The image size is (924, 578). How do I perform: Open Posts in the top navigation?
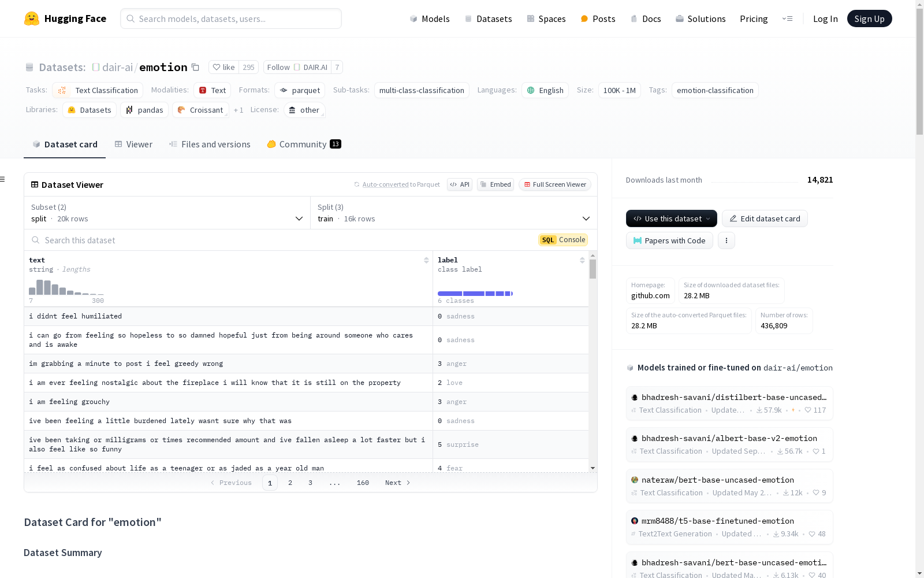(598, 18)
